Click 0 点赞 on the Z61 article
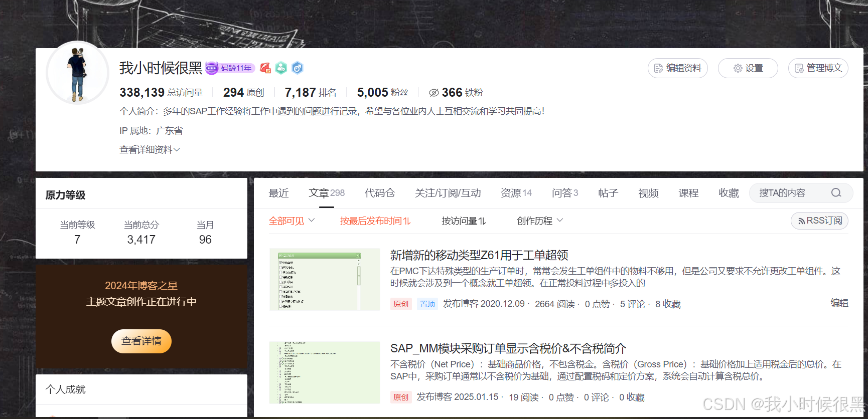The height and width of the screenshot is (419, 868). tap(598, 304)
